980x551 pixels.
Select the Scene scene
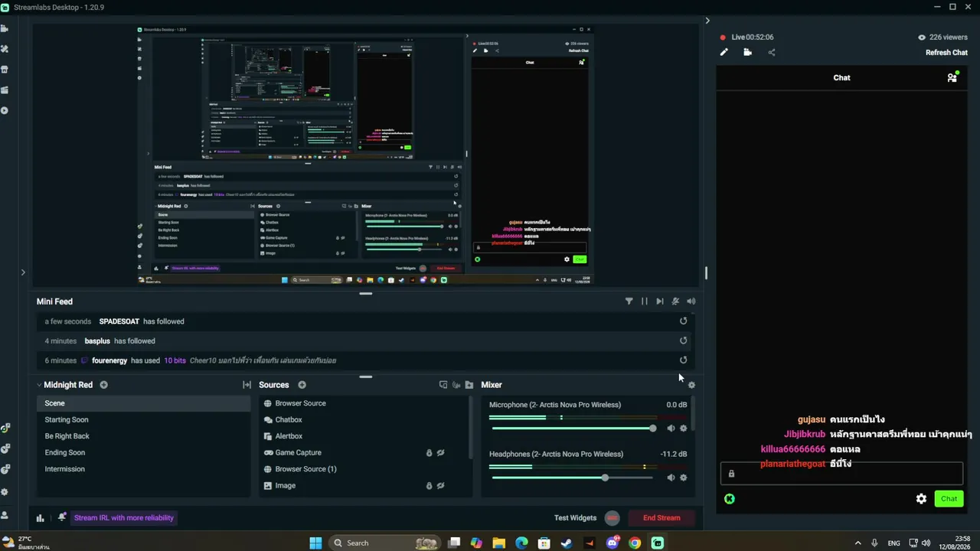(x=143, y=403)
